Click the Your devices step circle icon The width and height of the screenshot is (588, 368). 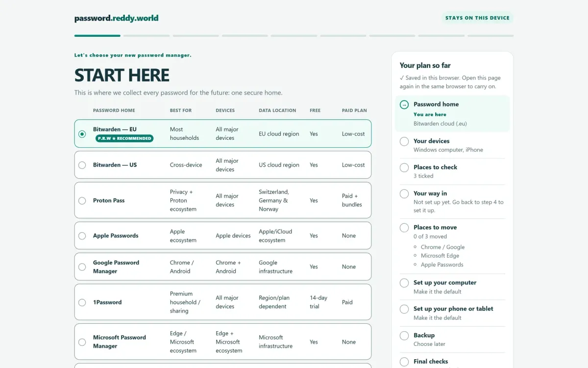point(404,141)
